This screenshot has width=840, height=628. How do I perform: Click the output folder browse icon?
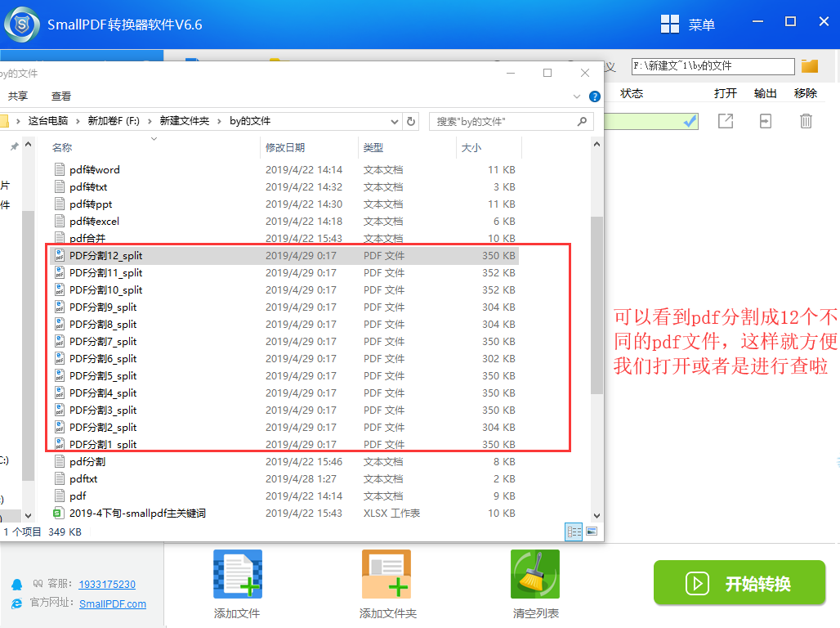[810, 66]
